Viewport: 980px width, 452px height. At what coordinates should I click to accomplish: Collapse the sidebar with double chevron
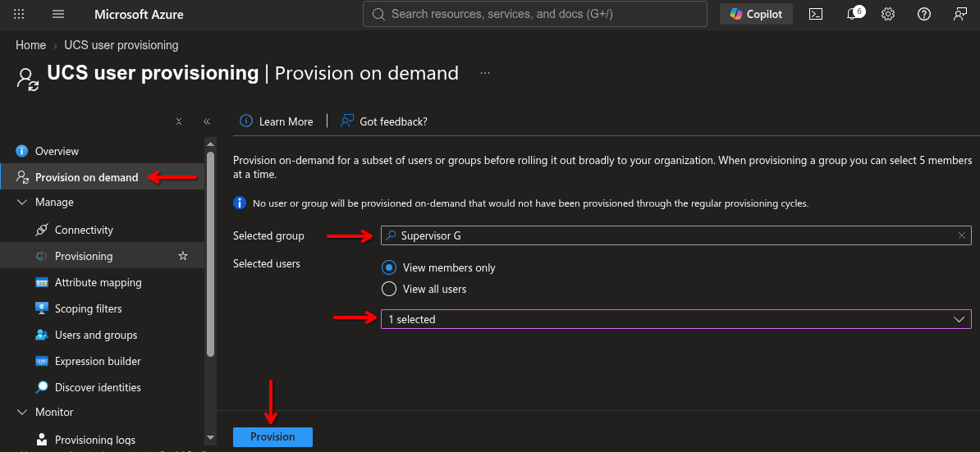point(207,121)
